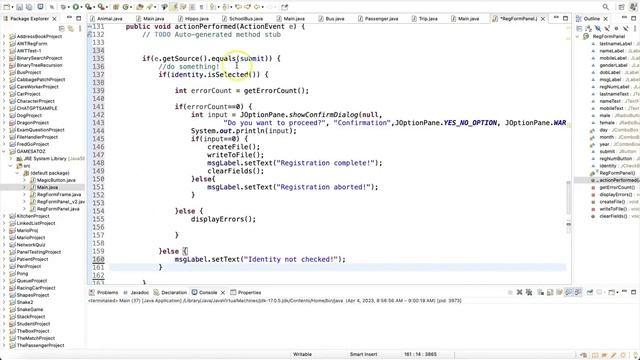Collapse the RegFormPanel class in Outline
The image size is (640, 360).
(578, 36)
